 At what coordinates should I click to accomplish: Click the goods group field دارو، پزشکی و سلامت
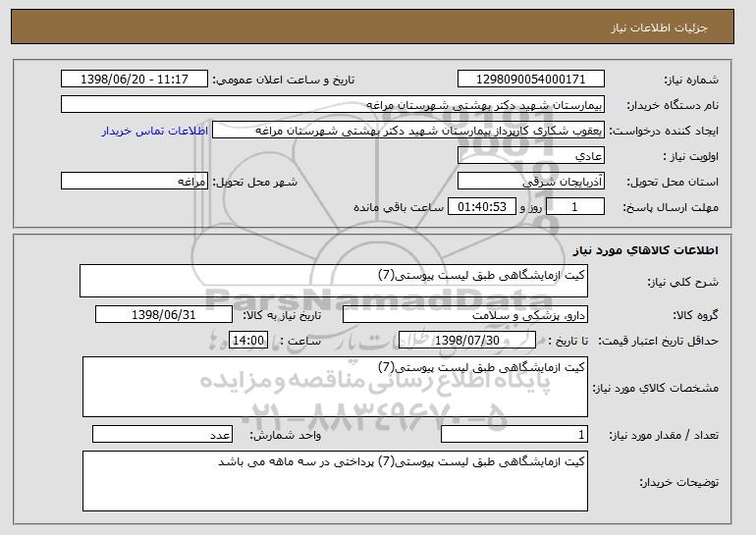465,315
